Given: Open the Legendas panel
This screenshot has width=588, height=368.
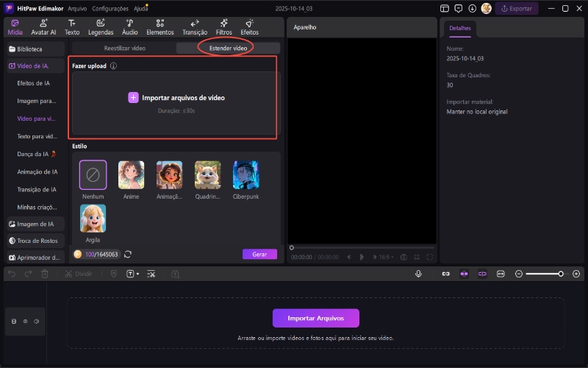Looking at the screenshot, I should 101,27.
